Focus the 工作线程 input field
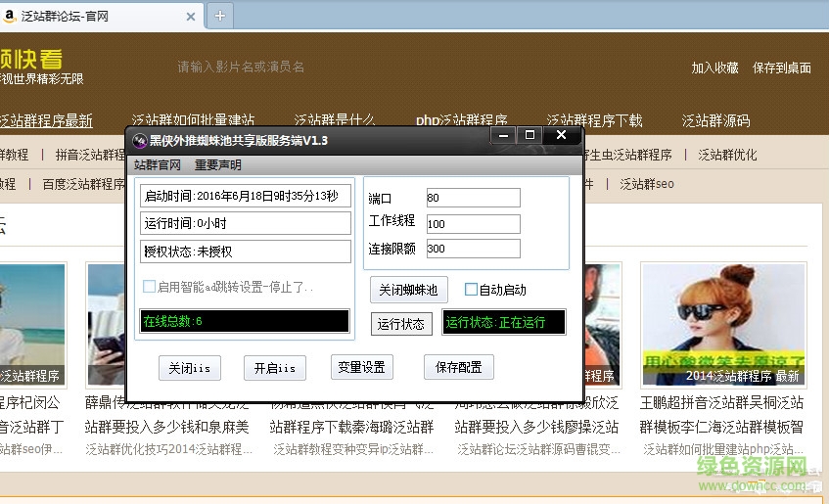Viewport: 829px width, 504px height. click(x=473, y=224)
